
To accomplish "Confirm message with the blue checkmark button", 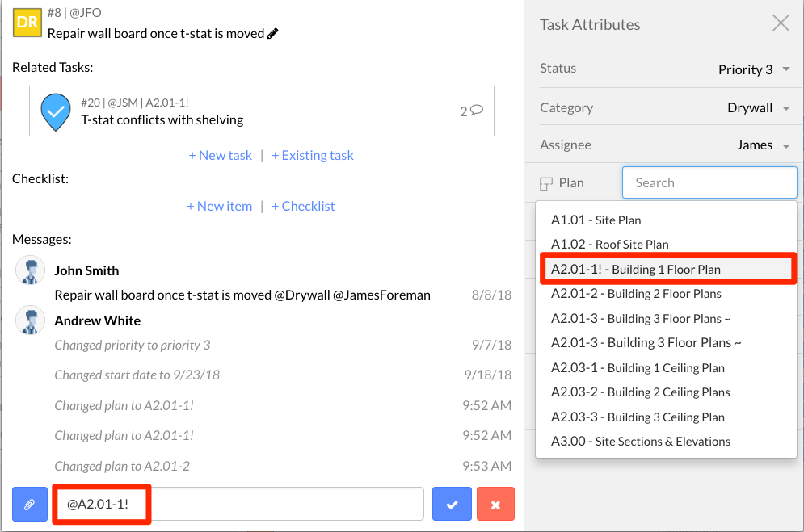I will (x=452, y=504).
